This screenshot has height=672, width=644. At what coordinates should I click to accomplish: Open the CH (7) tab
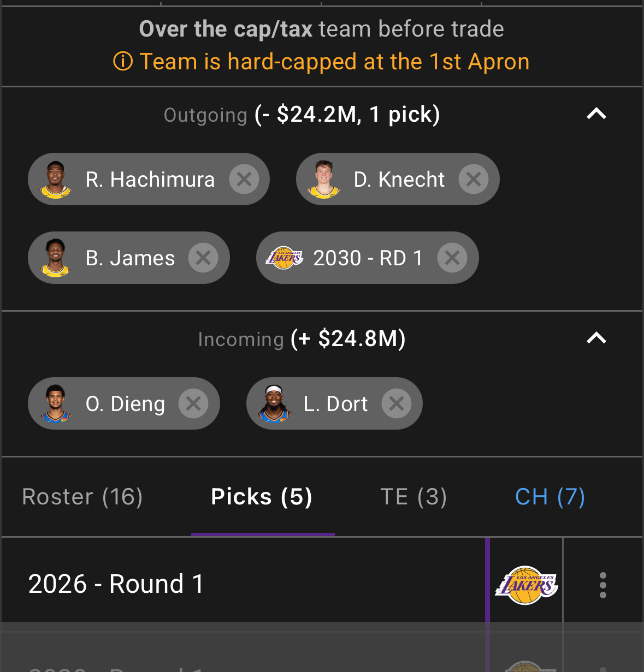click(x=550, y=497)
